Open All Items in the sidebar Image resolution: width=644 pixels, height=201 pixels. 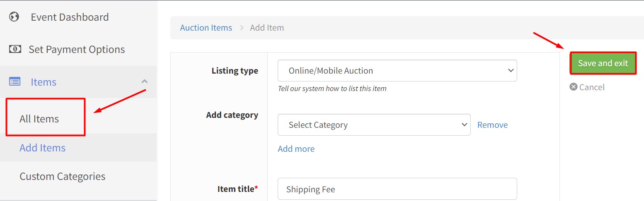pyautogui.click(x=39, y=119)
